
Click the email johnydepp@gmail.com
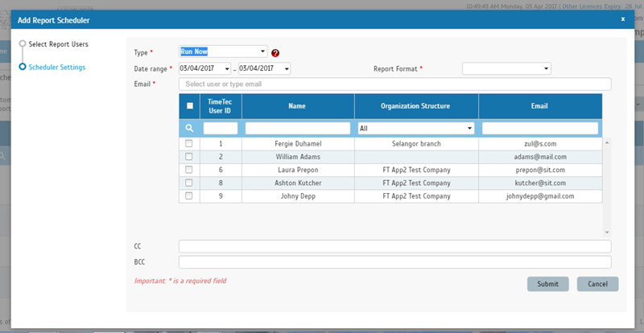click(540, 195)
